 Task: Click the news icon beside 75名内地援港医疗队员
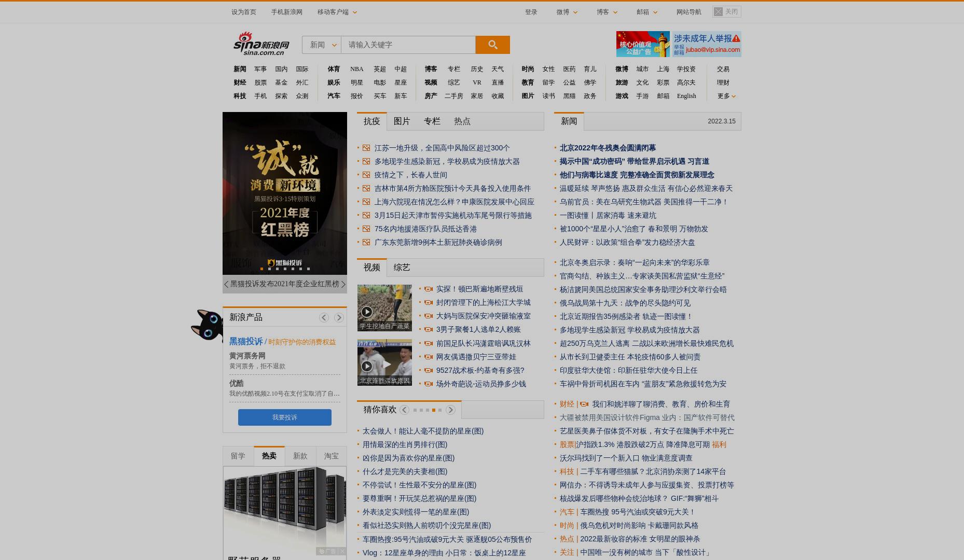pyautogui.click(x=366, y=229)
